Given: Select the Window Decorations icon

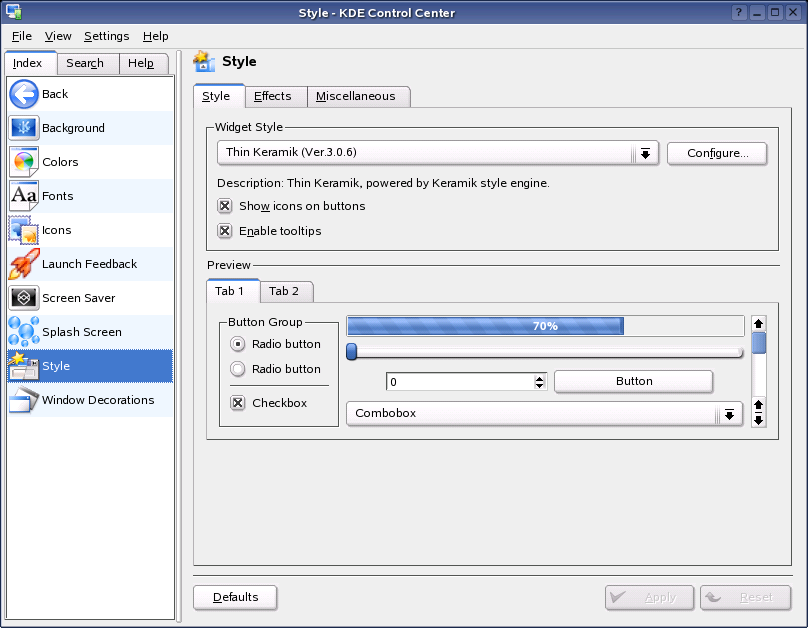Looking at the screenshot, I should tap(23, 400).
